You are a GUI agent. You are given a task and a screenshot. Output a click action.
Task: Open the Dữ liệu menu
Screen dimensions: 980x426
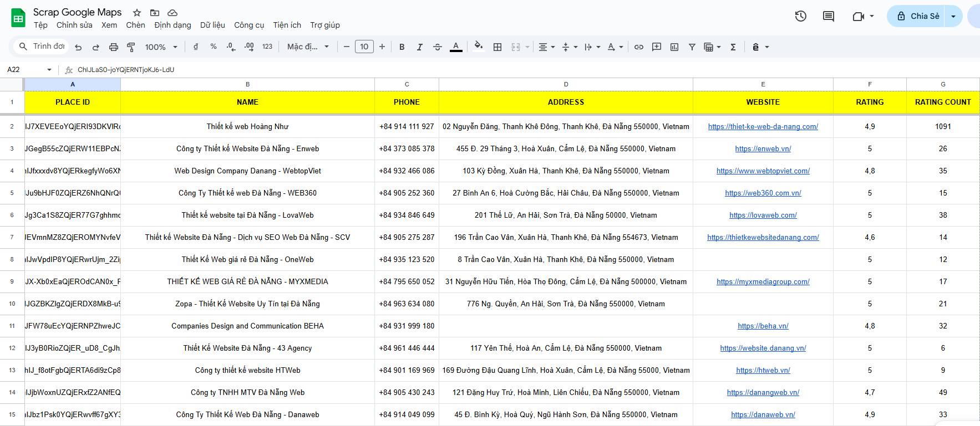[x=212, y=25]
